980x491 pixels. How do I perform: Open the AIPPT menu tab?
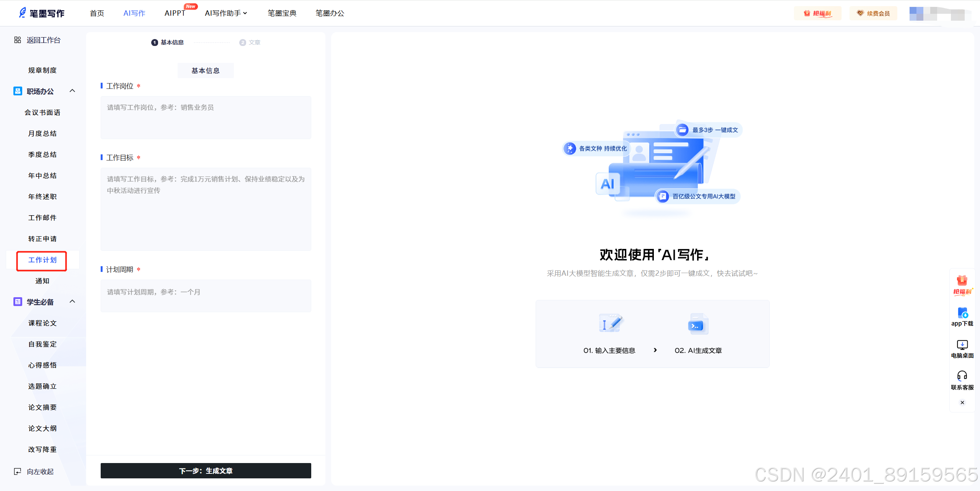pos(175,13)
